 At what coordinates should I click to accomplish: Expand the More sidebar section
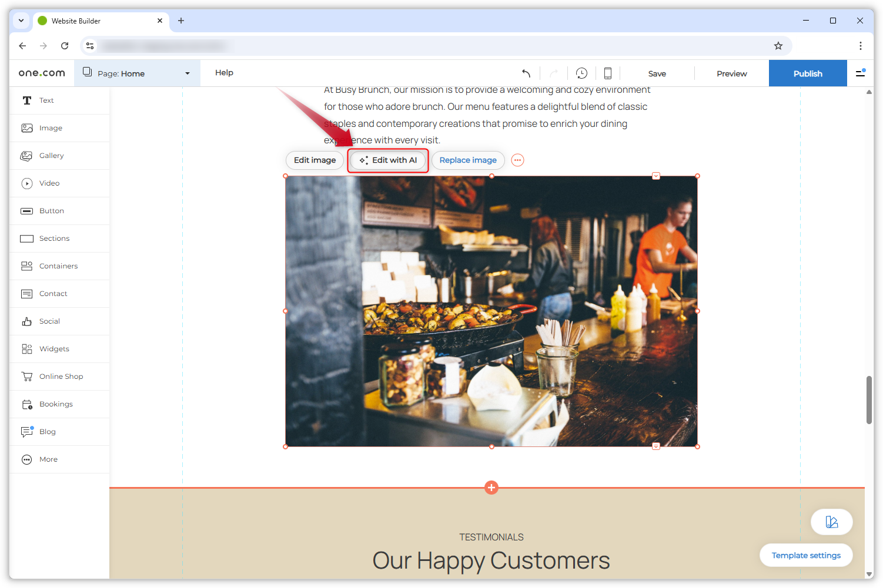(x=48, y=459)
